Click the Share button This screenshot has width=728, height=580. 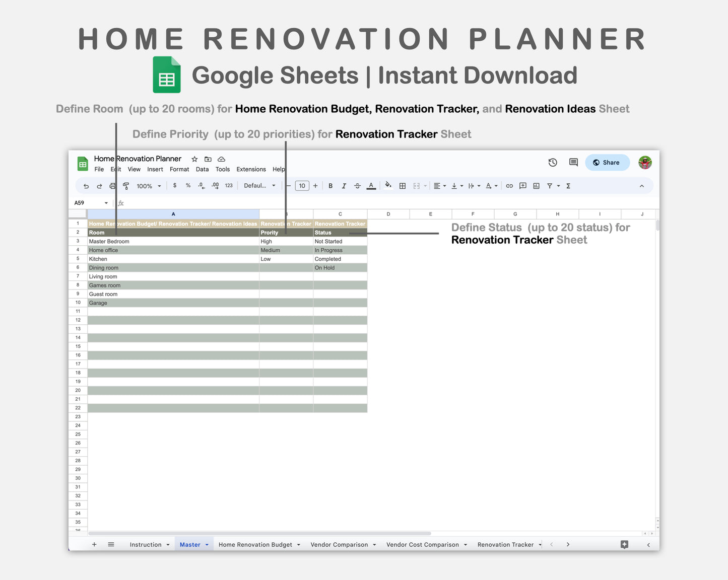click(607, 163)
